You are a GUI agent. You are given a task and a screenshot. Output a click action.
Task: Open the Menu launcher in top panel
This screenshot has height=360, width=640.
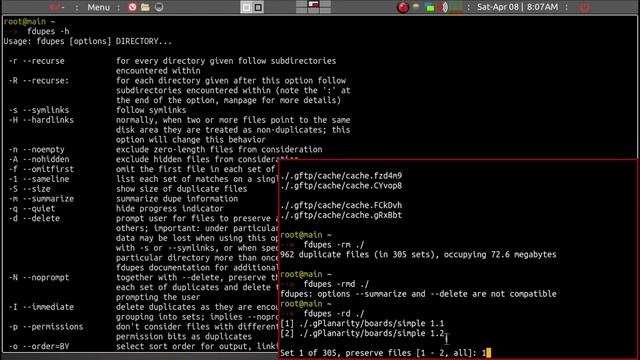coord(98,7)
